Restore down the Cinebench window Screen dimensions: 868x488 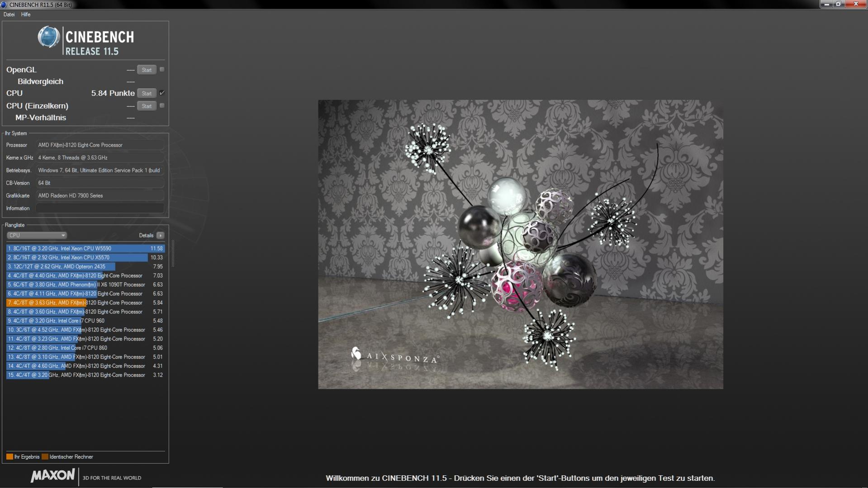838,4
